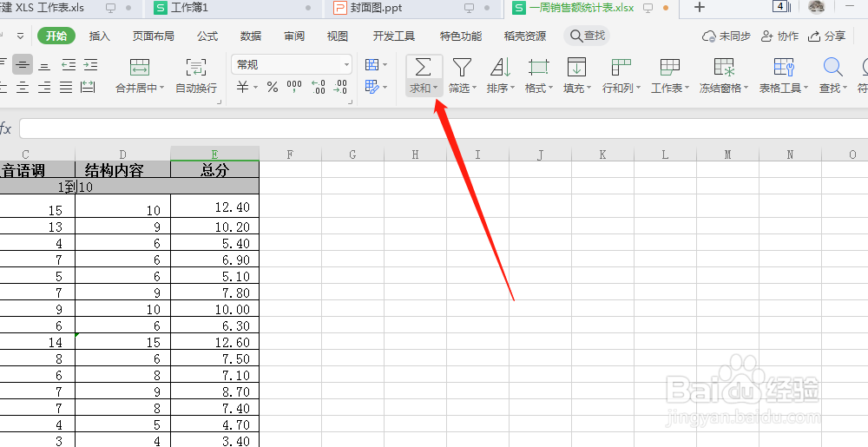Switch to the 封面图.ppt document tab
The height and width of the screenshot is (447, 868).
(412, 8)
